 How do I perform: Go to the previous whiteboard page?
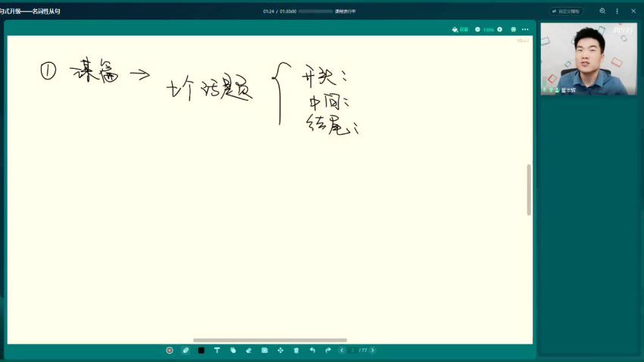[x=342, y=351]
